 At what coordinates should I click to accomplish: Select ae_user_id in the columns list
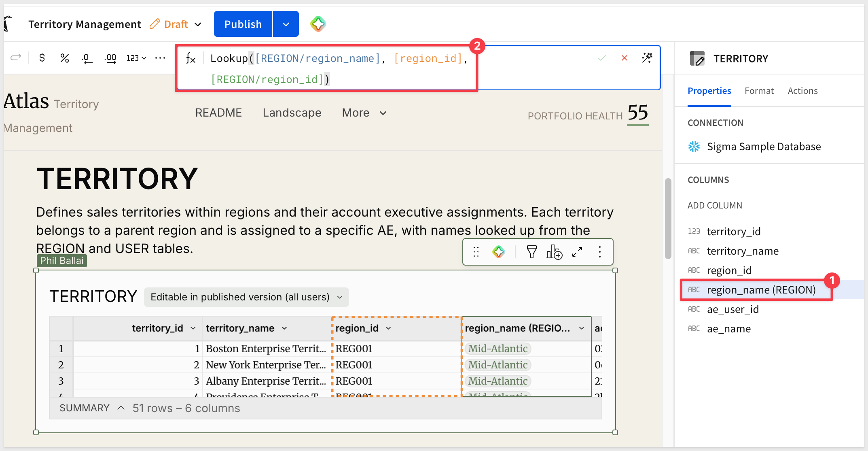pos(733,309)
